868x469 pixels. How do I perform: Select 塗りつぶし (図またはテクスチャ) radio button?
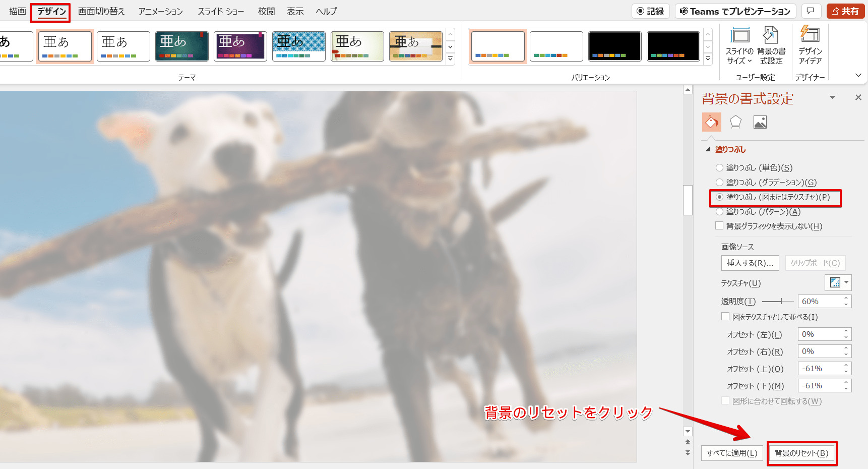(719, 197)
